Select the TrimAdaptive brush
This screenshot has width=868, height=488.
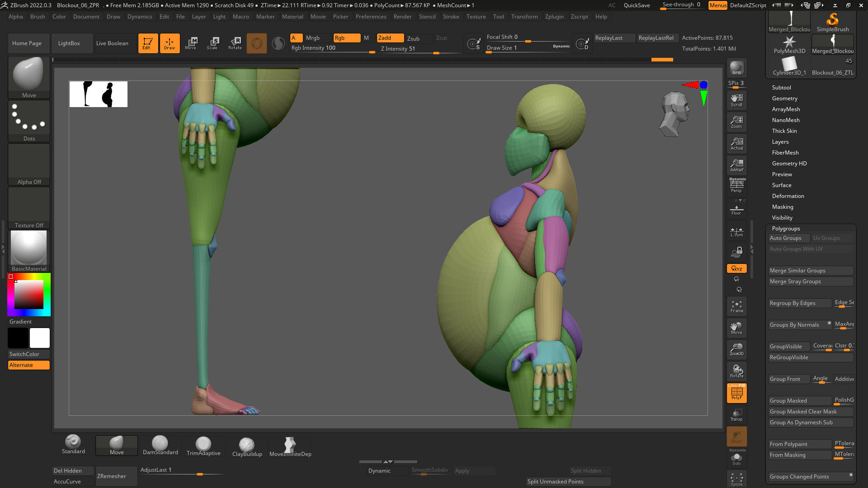pyautogui.click(x=203, y=445)
